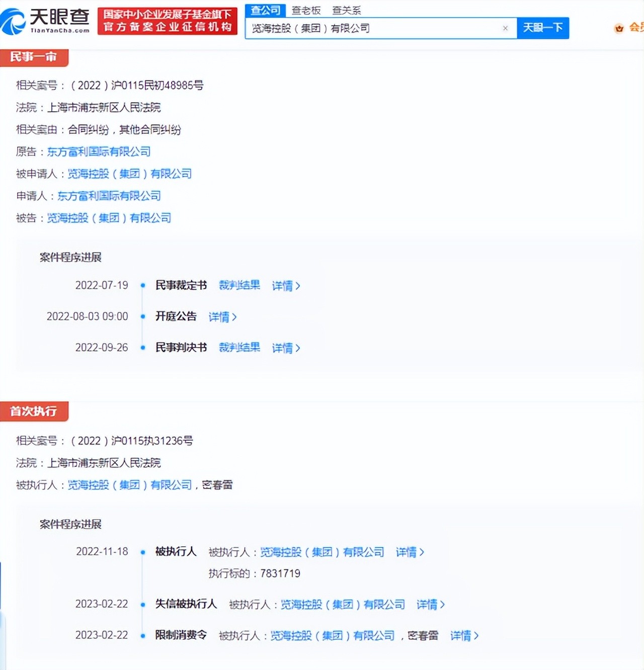644x670 pixels.
Task: Open plaintiff link 东方富利国际有限公司
Action: [99, 151]
